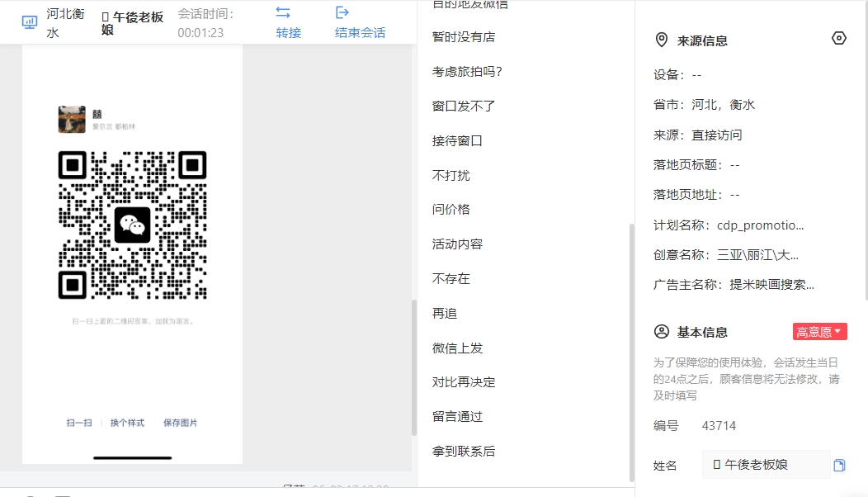Click the monitor device icon beside 河北衡水
Image resolution: width=868 pixels, height=497 pixels.
tap(30, 22)
